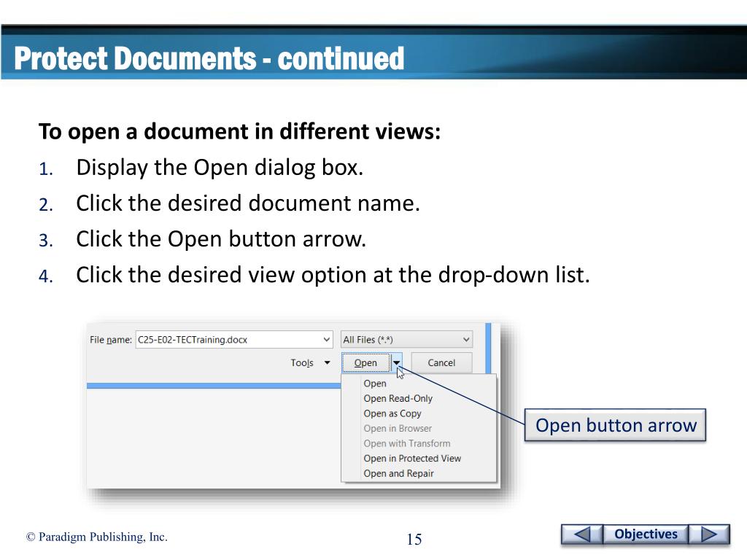
Task: Select Open with Transform entry
Action: (407, 443)
